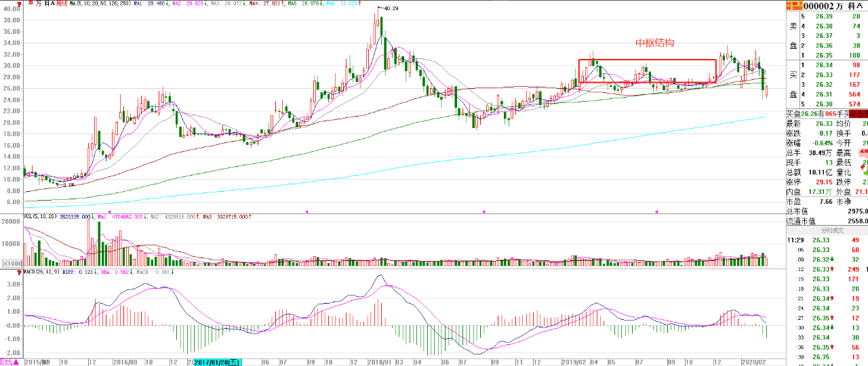868x366 pixels.
Task: Click the red-green indicator icon near 最高
Action: (863, 152)
